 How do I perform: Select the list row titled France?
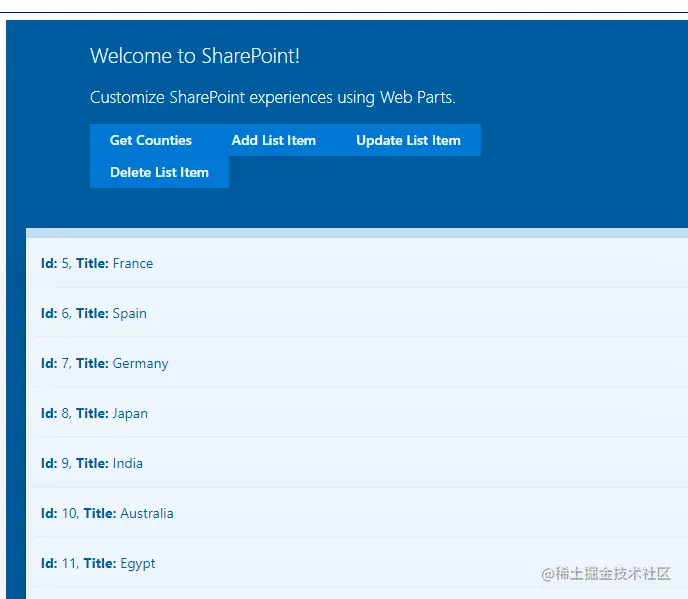(x=362, y=263)
